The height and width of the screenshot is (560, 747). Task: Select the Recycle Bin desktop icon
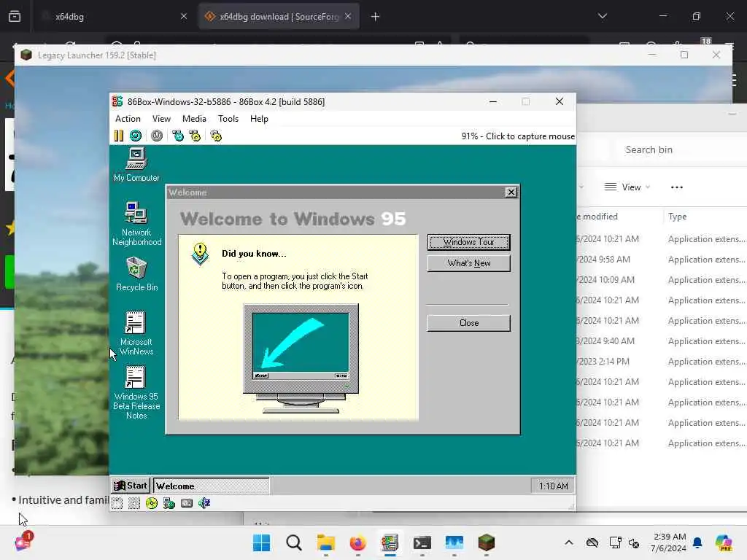pos(136,274)
